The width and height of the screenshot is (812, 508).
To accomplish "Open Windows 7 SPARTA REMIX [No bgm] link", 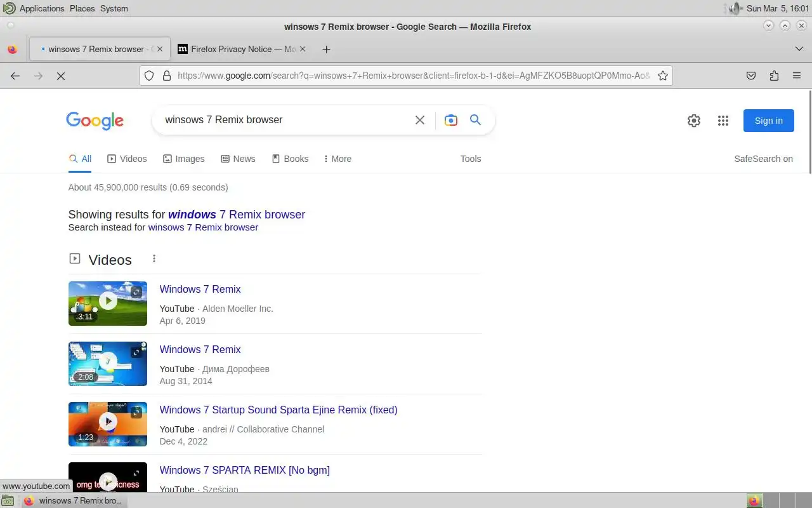I will click(244, 470).
